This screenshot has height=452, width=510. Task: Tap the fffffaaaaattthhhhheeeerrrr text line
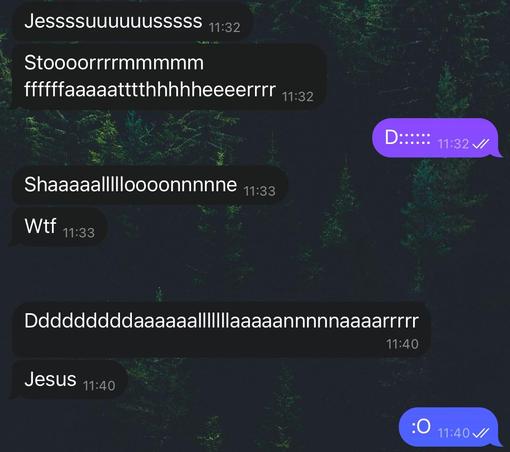point(150,90)
